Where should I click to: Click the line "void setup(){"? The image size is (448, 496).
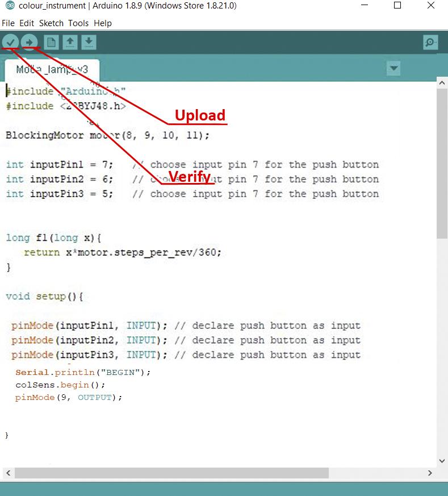coord(45,297)
